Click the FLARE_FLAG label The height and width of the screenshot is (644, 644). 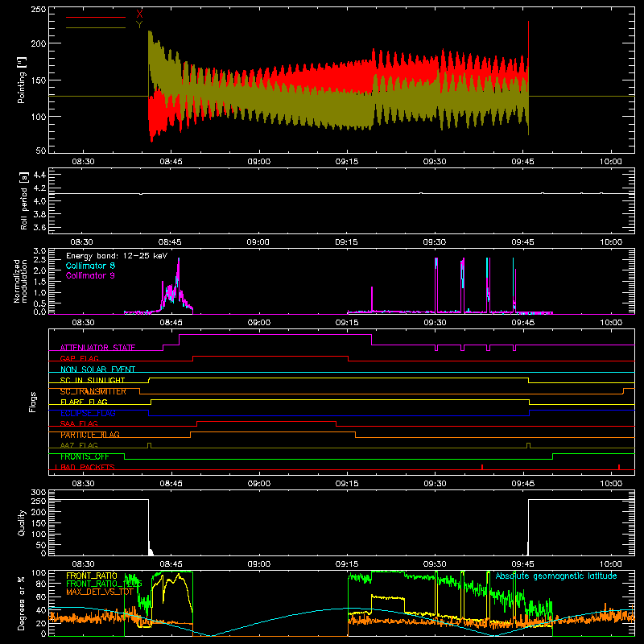[x=84, y=402]
